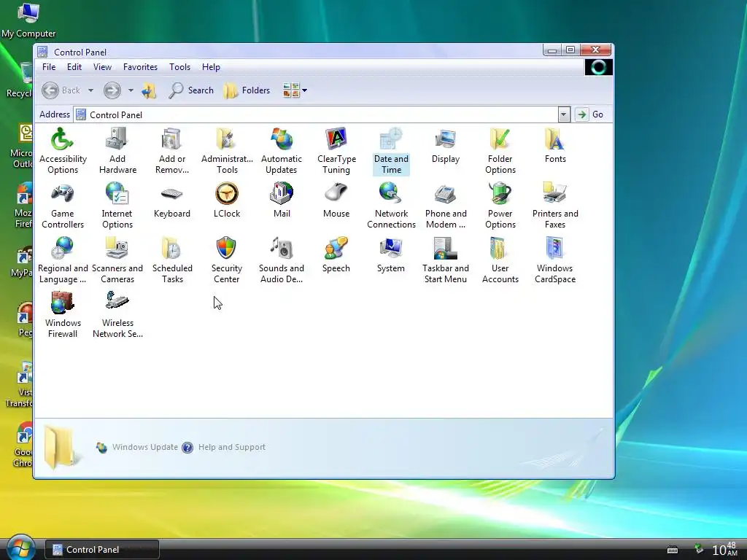This screenshot has width=747, height=560.
Task: Open Date and Time applet
Action: (391, 150)
